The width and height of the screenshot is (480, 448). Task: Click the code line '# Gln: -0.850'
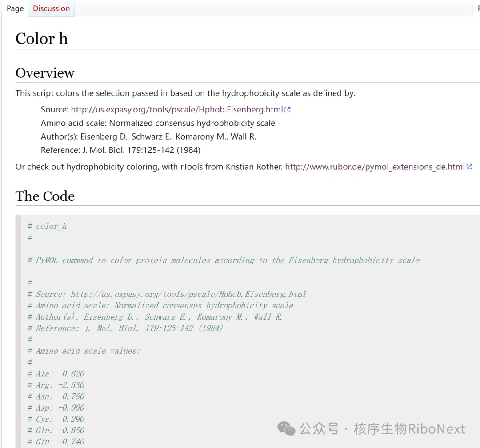tap(56, 430)
